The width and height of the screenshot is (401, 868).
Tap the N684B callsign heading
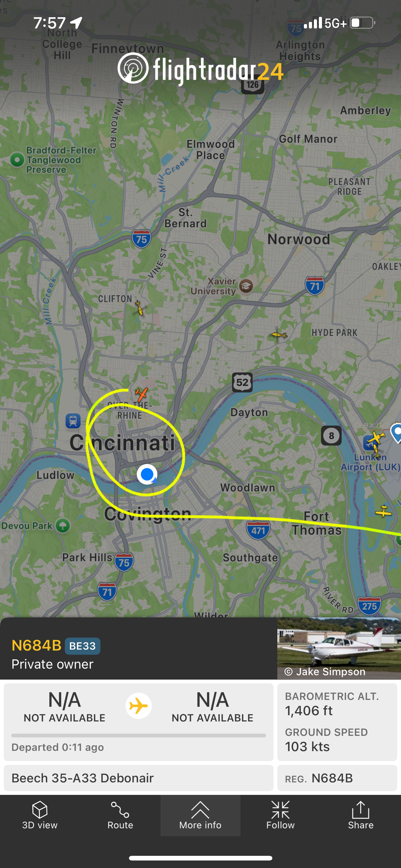coord(36,646)
